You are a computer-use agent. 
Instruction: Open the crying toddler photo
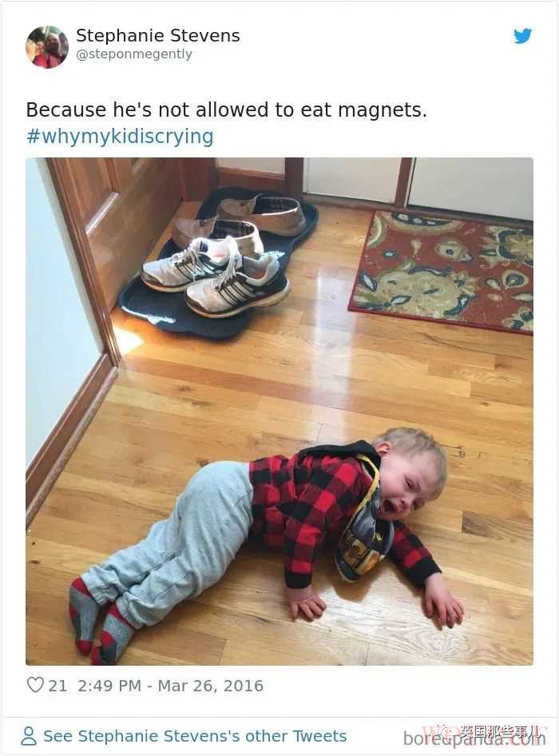click(279, 412)
